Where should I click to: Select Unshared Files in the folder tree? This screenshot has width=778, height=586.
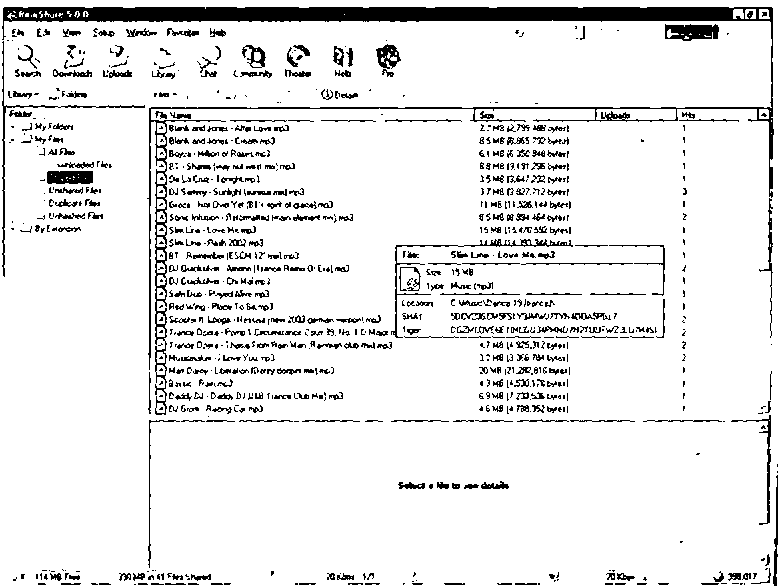(75, 191)
